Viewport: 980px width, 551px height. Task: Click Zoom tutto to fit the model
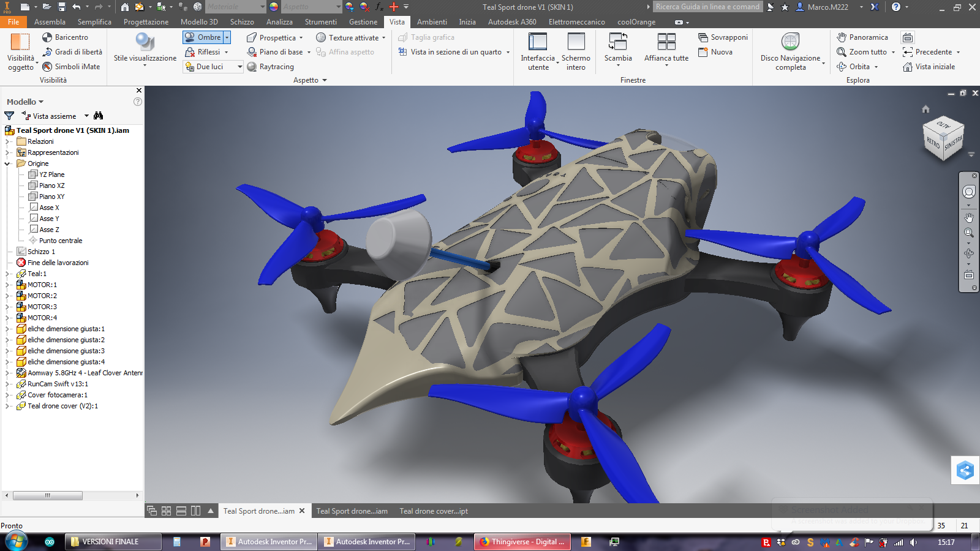tap(862, 52)
